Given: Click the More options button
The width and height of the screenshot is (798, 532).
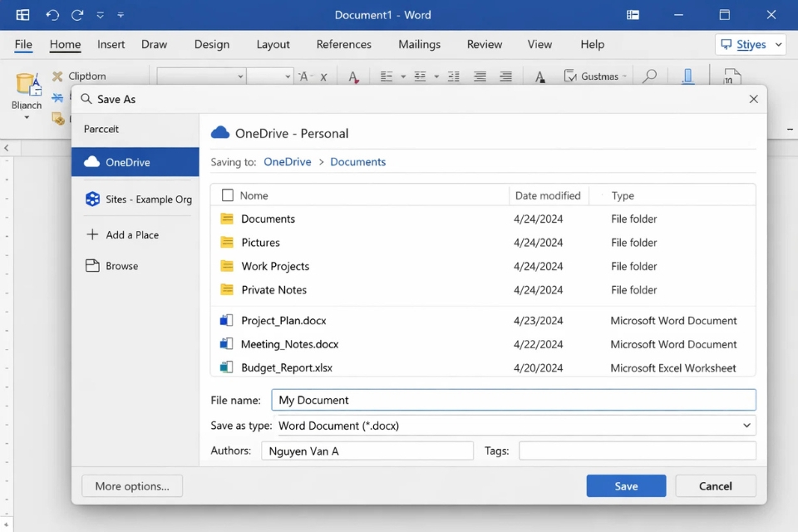Looking at the screenshot, I should tap(131, 485).
